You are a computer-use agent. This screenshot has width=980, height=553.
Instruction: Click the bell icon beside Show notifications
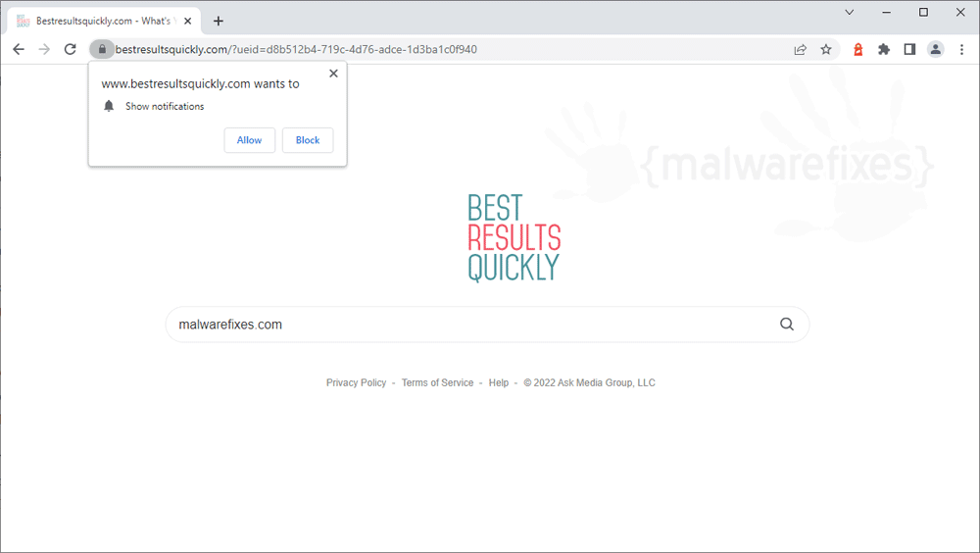pos(109,106)
